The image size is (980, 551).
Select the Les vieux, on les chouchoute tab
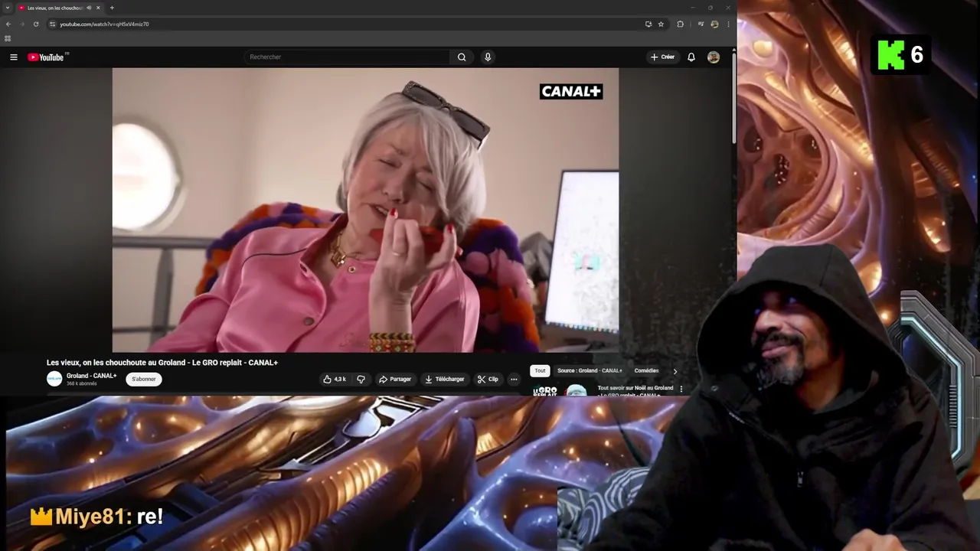pyautogui.click(x=54, y=8)
